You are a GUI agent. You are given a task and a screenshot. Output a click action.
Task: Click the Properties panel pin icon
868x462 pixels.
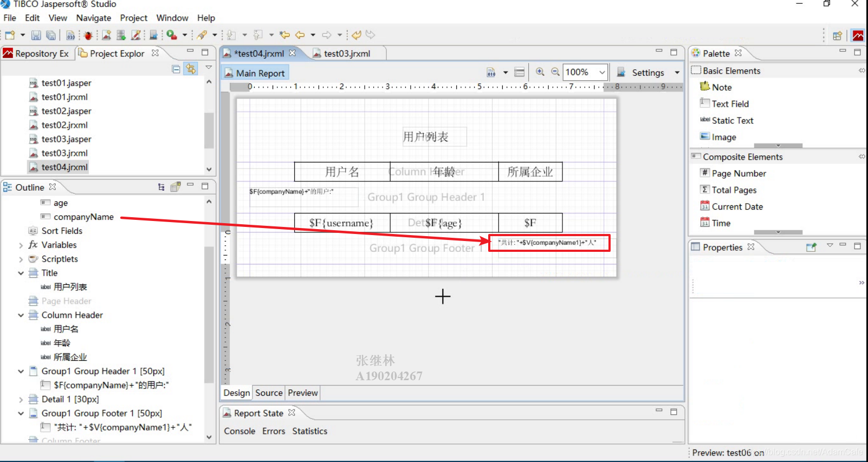pos(811,247)
